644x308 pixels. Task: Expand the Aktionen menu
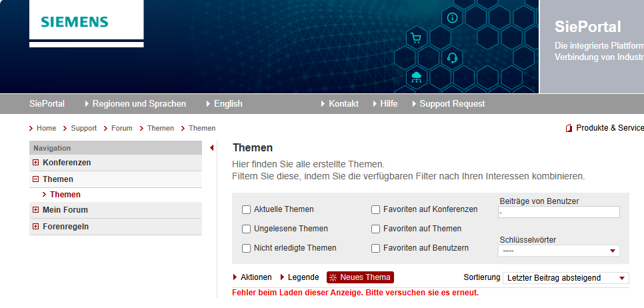click(252, 277)
